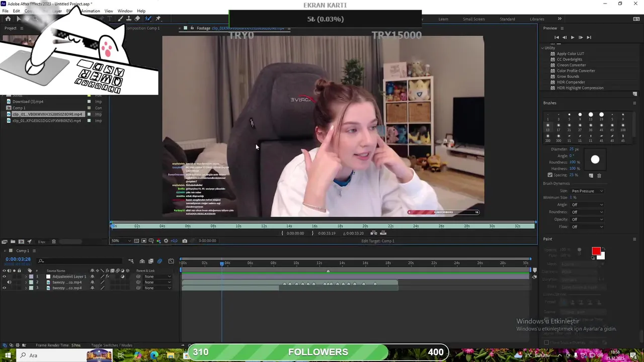Open Task View on Windows taskbar
This screenshot has height=362, width=644.
(121, 355)
